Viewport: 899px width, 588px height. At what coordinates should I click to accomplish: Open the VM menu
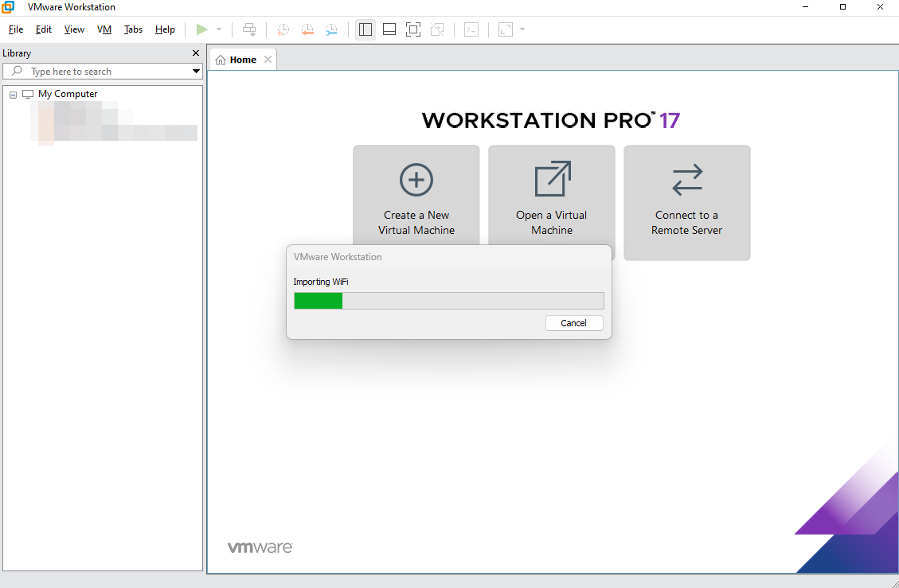coord(104,29)
